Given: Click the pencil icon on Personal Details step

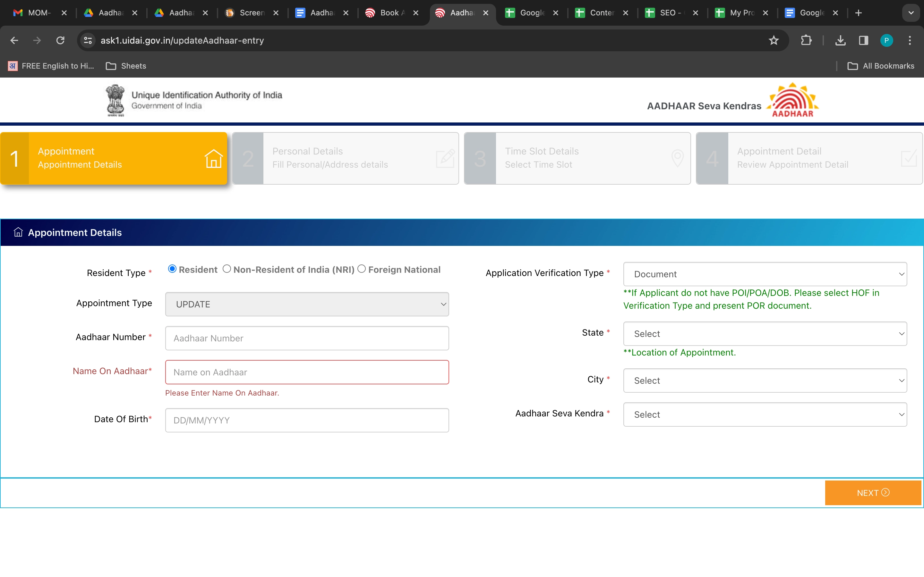Looking at the screenshot, I should (445, 158).
